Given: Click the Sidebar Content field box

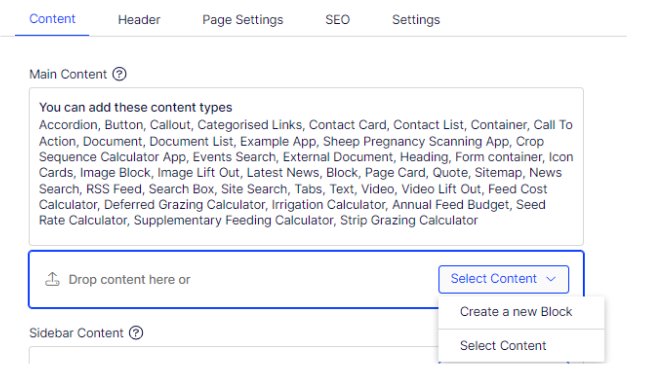Looking at the screenshot, I should click(x=234, y=355).
